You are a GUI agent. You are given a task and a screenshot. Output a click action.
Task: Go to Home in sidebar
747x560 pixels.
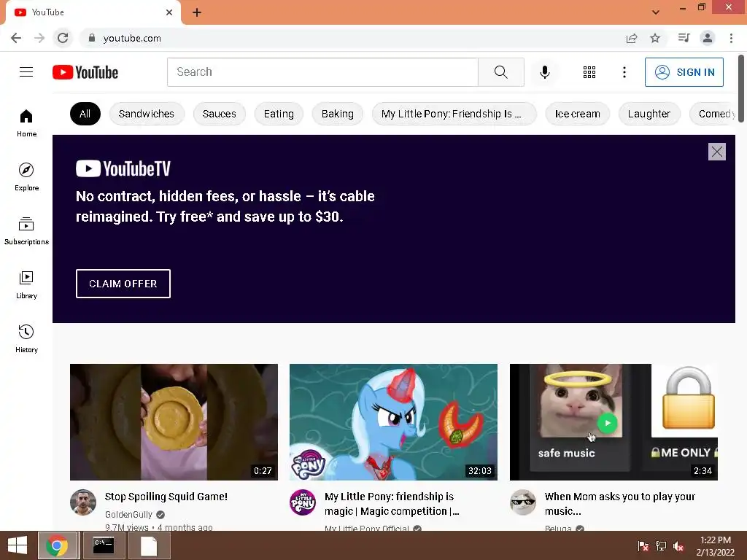[x=26, y=122]
